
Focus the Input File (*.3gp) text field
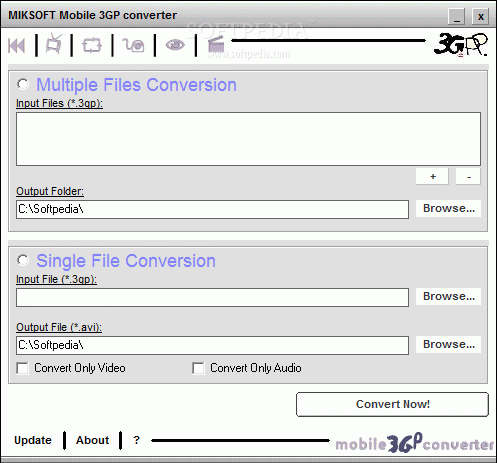[x=212, y=297]
